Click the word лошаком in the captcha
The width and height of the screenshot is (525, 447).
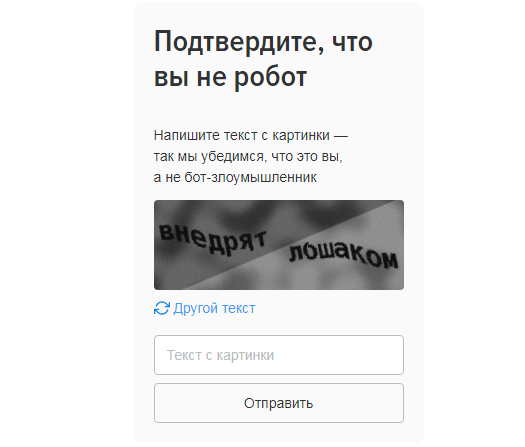pos(344,256)
